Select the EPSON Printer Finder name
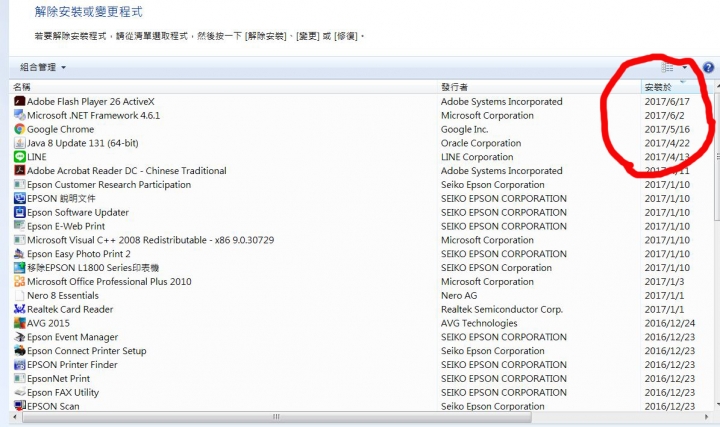This screenshot has width=720, height=427. pyautogui.click(x=72, y=365)
